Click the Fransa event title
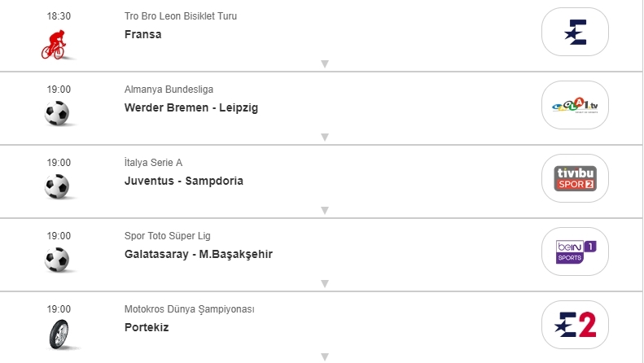This screenshot has height=363, width=644. (x=143, y=34)
